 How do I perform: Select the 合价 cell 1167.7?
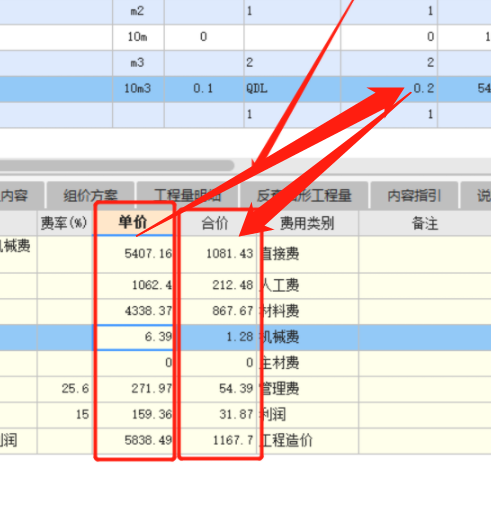click(215, 441)
